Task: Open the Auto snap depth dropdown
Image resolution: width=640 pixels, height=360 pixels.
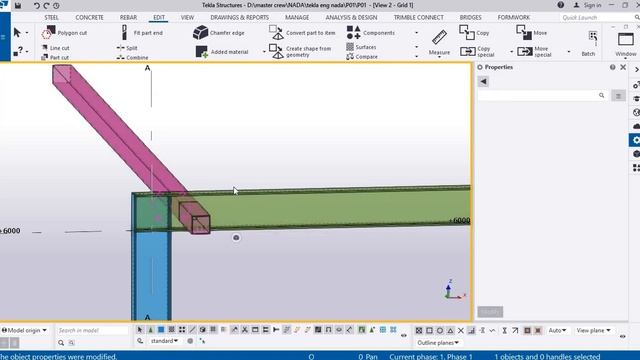Action: coord(558,330)
